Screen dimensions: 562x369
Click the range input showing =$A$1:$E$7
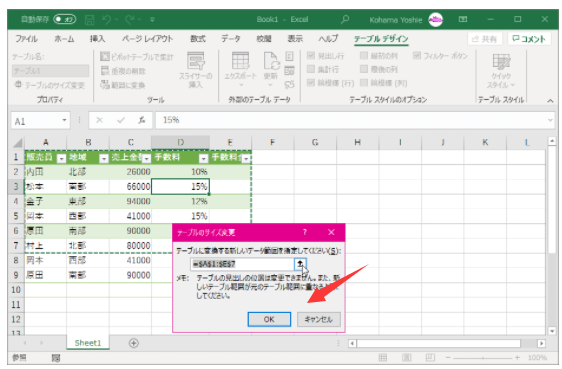click(x=243, y=264)
